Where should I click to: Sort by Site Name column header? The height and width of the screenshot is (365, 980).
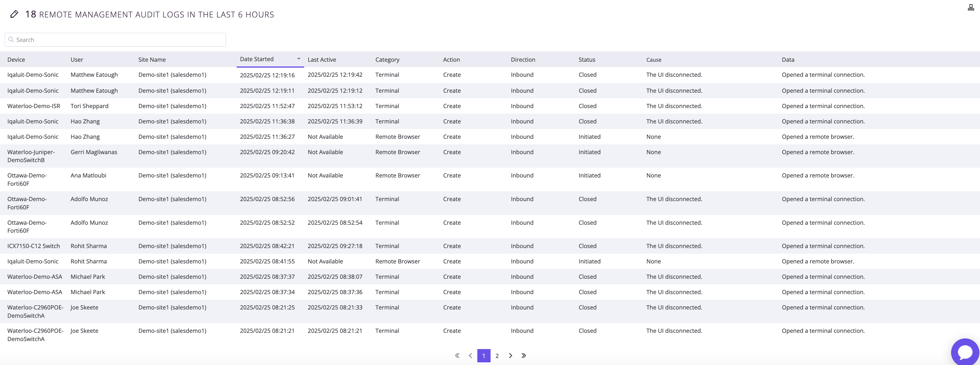tap(152, 59)
